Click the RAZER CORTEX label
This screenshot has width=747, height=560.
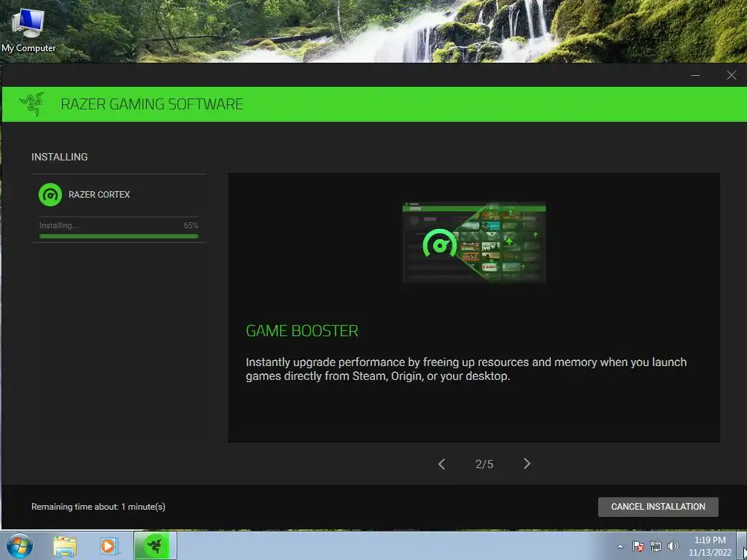(x=99, y=194)
